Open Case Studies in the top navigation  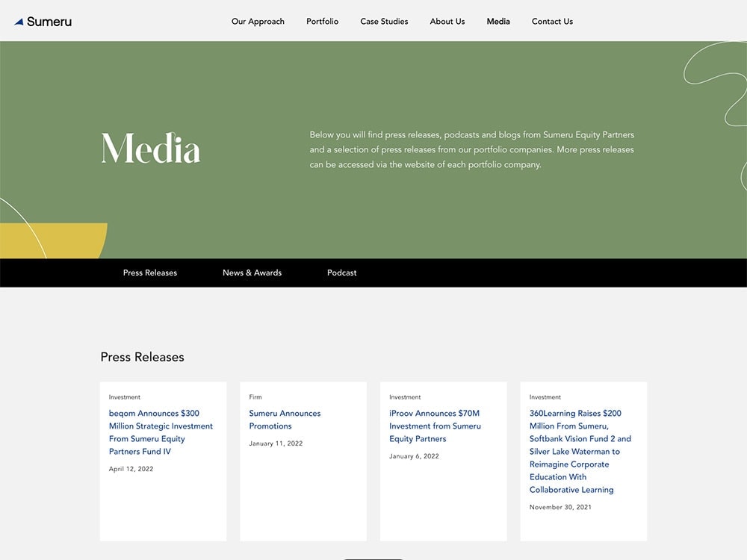[384, 22]
